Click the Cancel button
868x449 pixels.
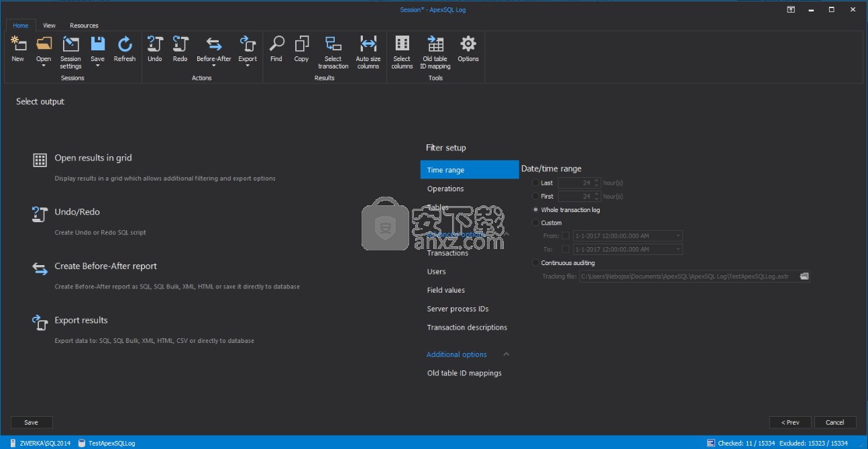[x=835, y=423]
